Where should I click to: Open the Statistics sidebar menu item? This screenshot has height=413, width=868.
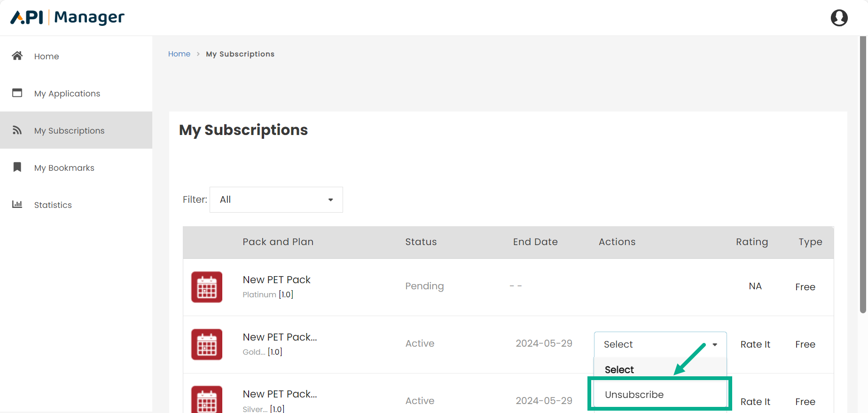[53, 205]
